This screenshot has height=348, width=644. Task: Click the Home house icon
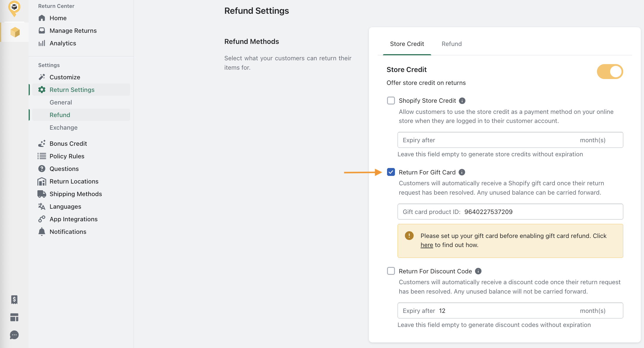pos(42,18)
